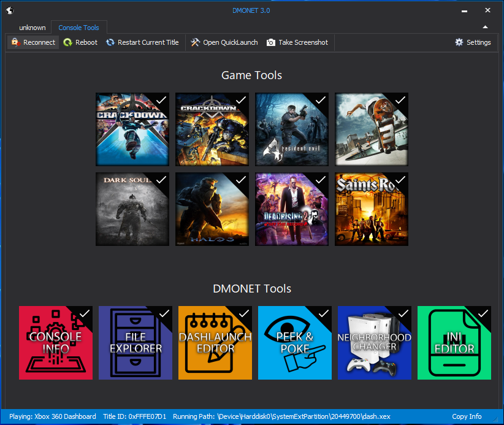
Task: Click Copy Info in the status bar
Action: point(467,416)
